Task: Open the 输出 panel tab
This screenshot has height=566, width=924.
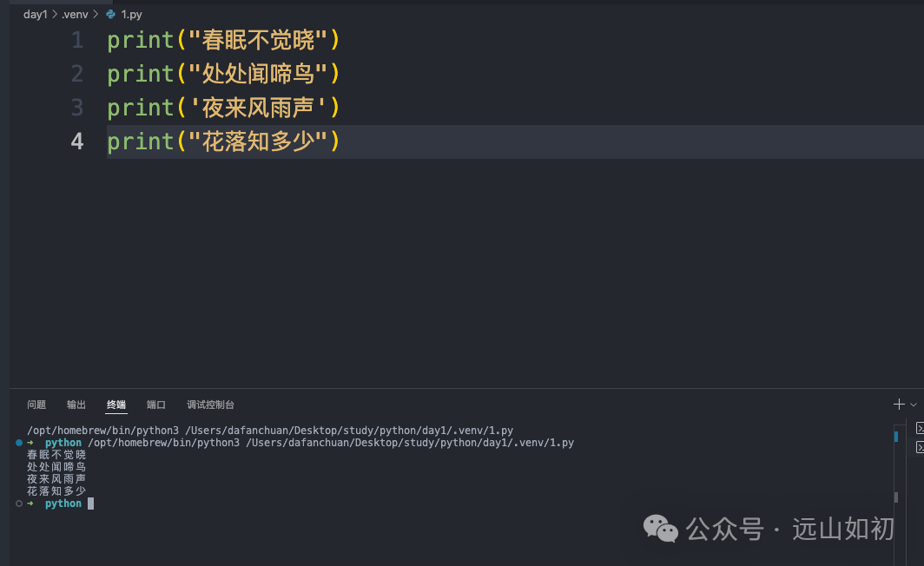Action: tap(76, 405)
